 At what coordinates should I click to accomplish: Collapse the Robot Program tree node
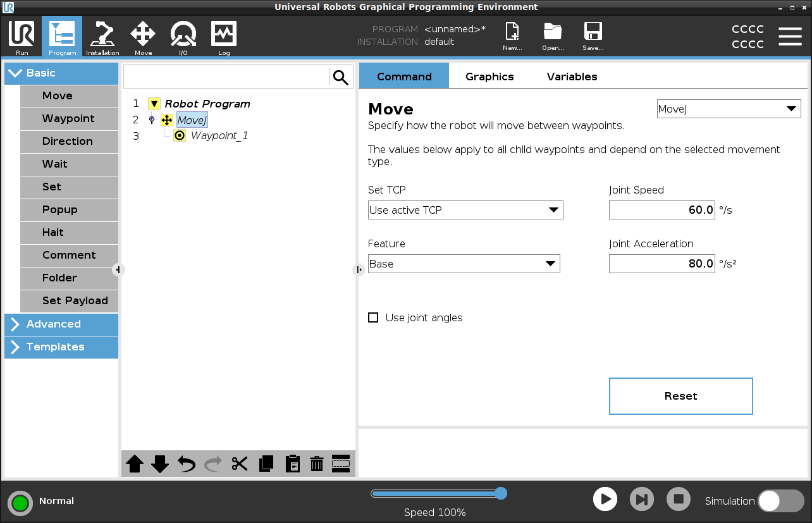[x=154, y=104]
